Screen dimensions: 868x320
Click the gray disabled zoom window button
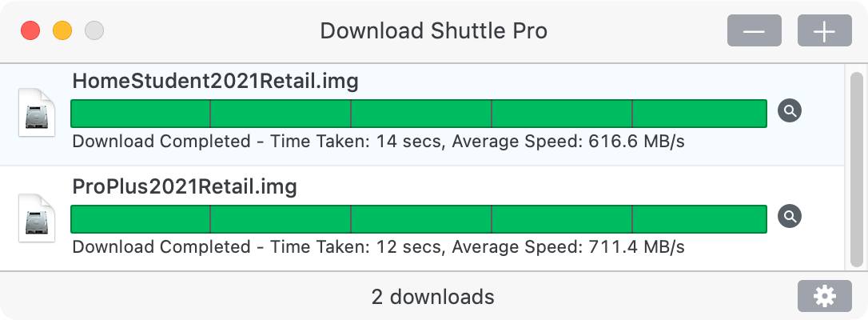(94, 31)
